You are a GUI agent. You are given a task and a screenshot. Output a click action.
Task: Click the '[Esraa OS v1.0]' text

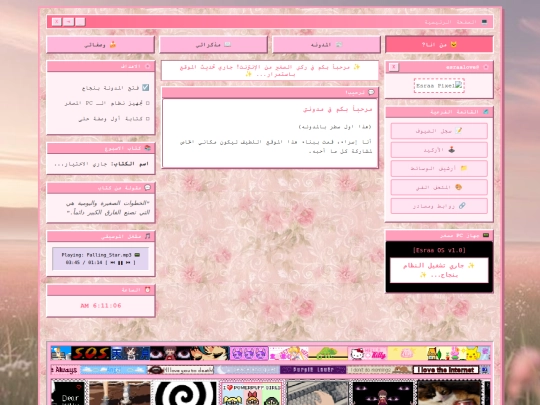coord(439,250)
